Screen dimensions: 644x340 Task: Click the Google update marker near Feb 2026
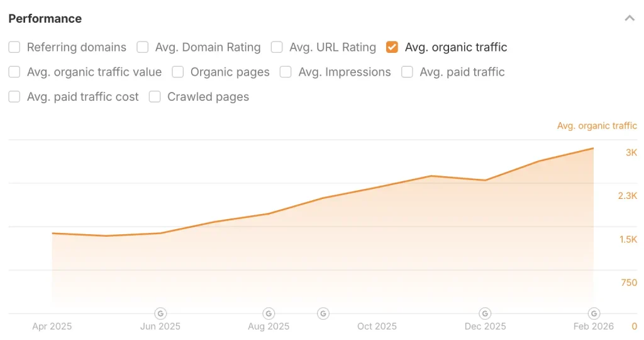point(593,314)
